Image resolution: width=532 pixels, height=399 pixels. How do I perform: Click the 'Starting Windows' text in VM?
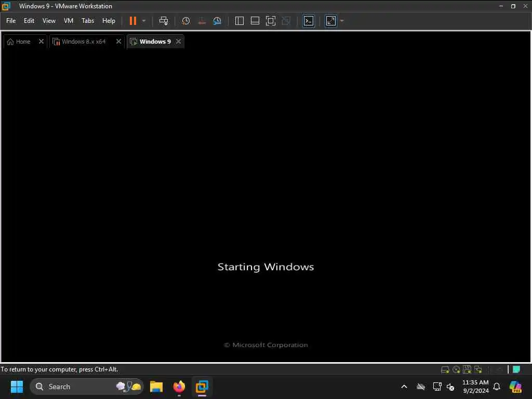point(265,267)
